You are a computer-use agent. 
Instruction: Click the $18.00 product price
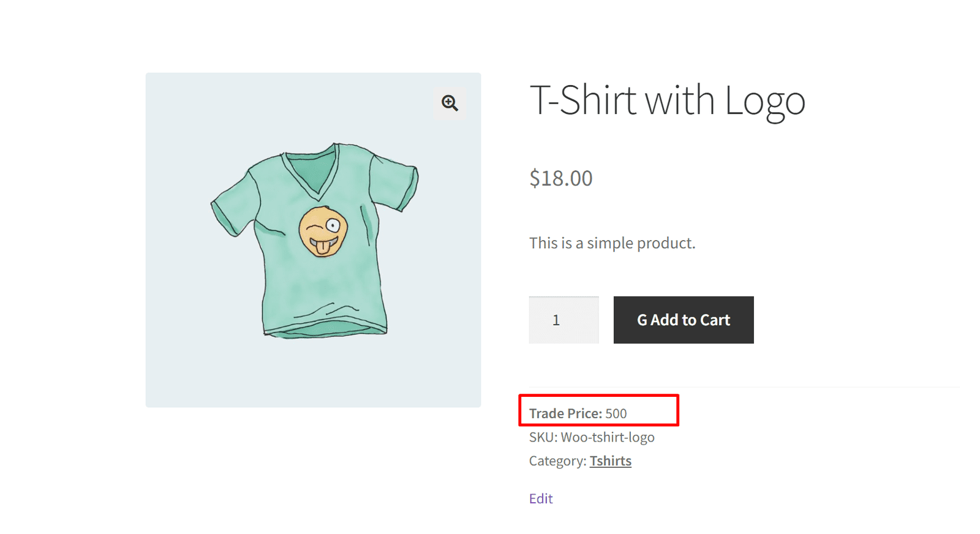click(560, 178)
